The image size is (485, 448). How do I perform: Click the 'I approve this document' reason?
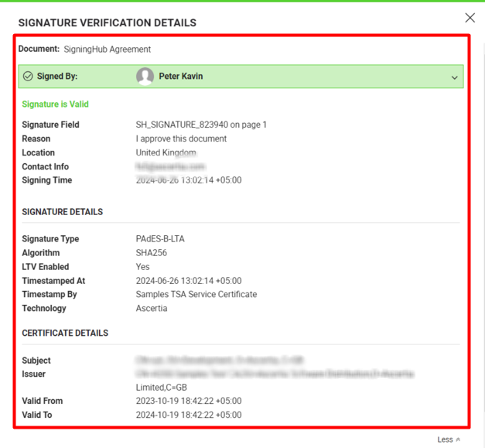coord(181,139)
